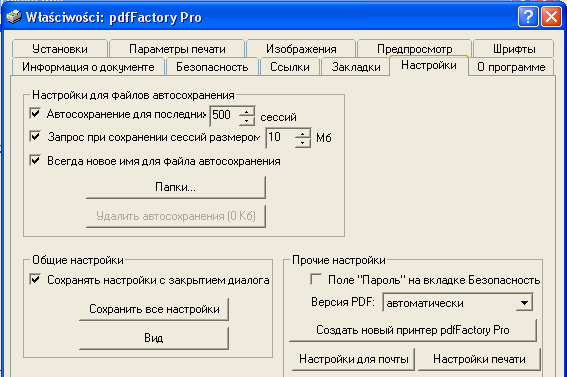The height and width of the screenshot is (377, 567).
Task: Click Сохранить все настройки button
Action: (x=154, y=309)
